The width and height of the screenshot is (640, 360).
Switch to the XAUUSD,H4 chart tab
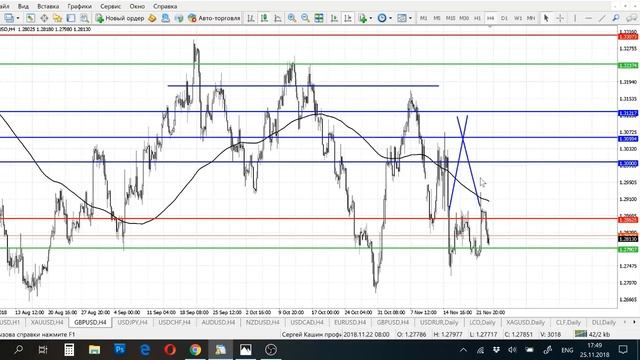[47, 322]
